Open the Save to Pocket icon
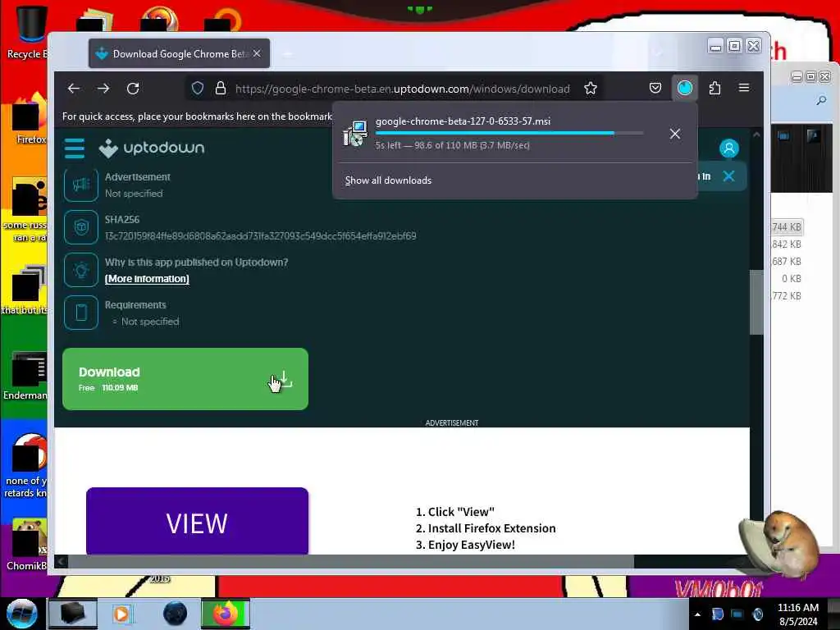Viewport: 840px width, 630px height. (x=655, y=89)
